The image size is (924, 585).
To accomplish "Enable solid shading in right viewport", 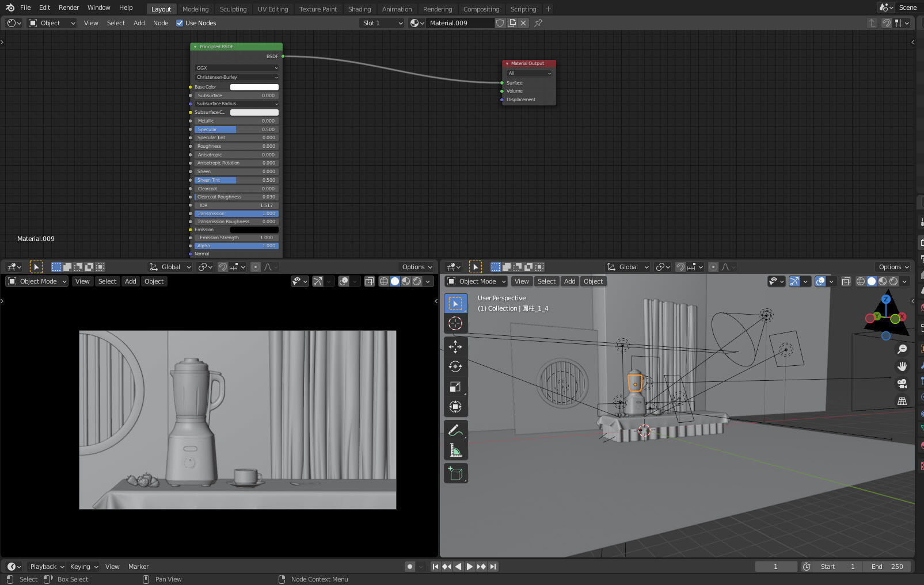I will tap(872, 281).
